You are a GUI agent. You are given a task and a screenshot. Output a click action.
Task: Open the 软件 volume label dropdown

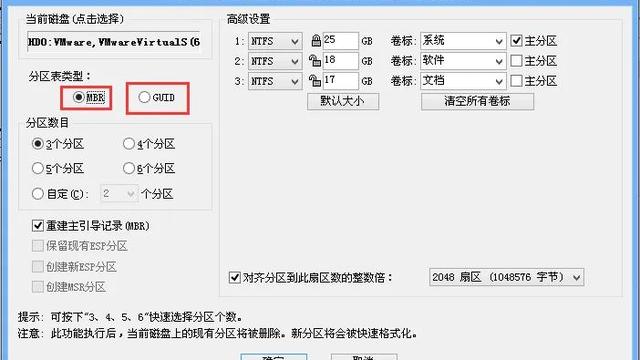pyautogui.click(x=463, y=61)
